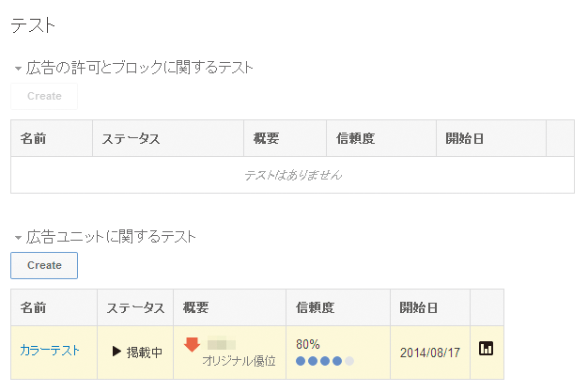Screen dimensions: 588x392
Task: Click the 概要 header in lower table
Action: pos(195,307)
